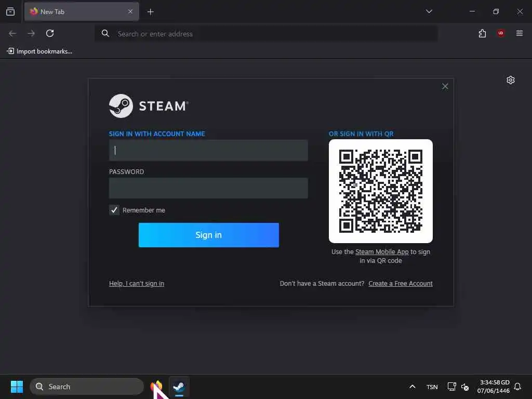
Task: Open the recent browsing sidebar icon
Action: click(10, 11)
